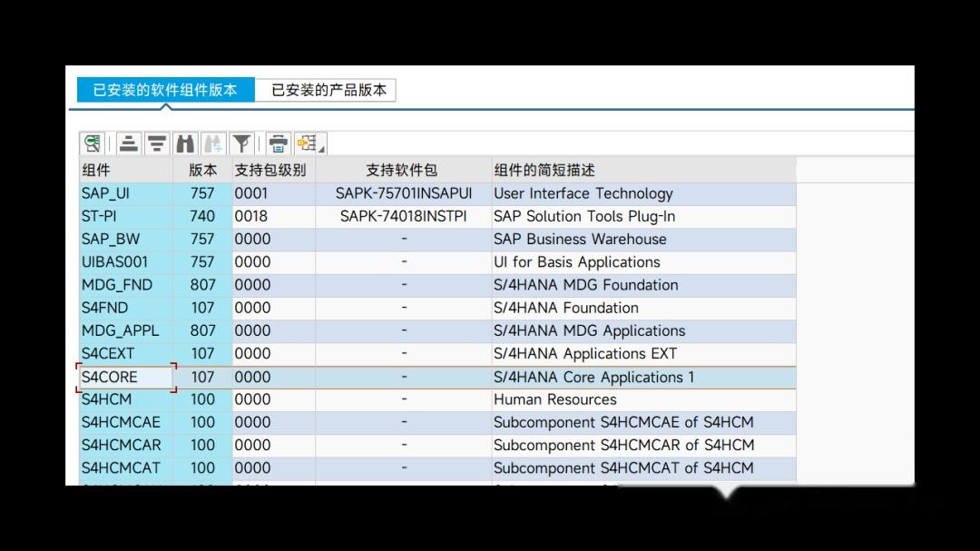Viewport: 980px width, 551px height.
Task: Click the S4HCM component cell
Action: 125,399
